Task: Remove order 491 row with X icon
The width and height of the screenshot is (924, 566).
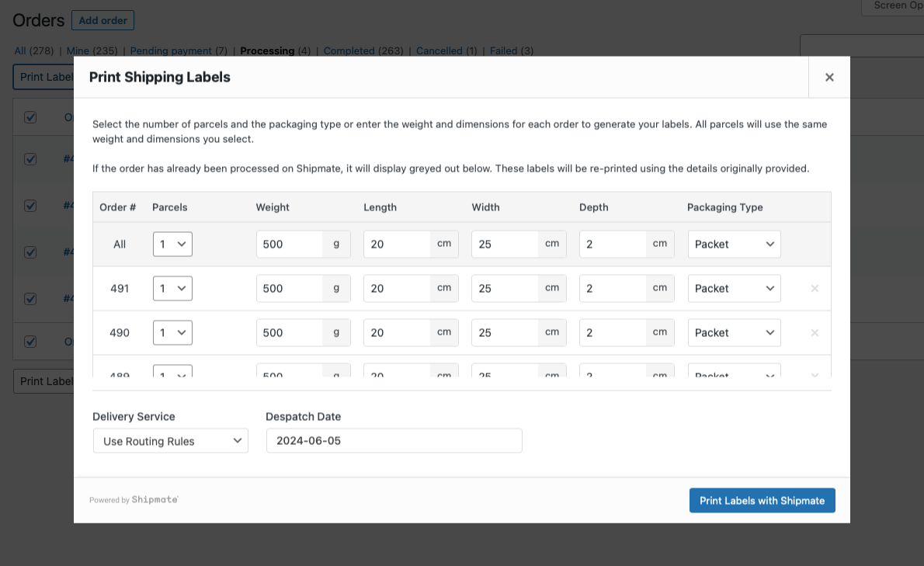Action: (815, 289)
